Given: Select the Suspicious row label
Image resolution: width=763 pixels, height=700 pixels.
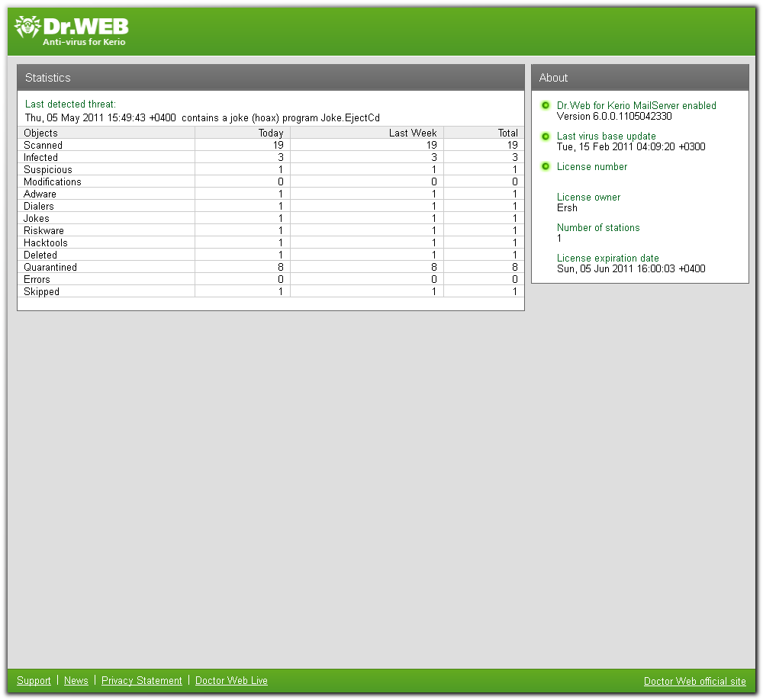Looking at the screenshot, I should 47,169.
